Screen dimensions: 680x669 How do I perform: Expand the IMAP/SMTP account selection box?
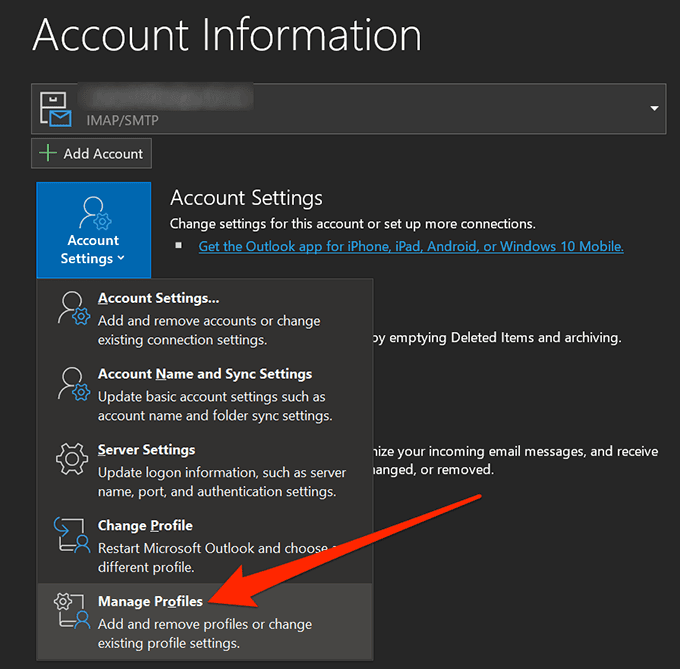tap(349, 108)
